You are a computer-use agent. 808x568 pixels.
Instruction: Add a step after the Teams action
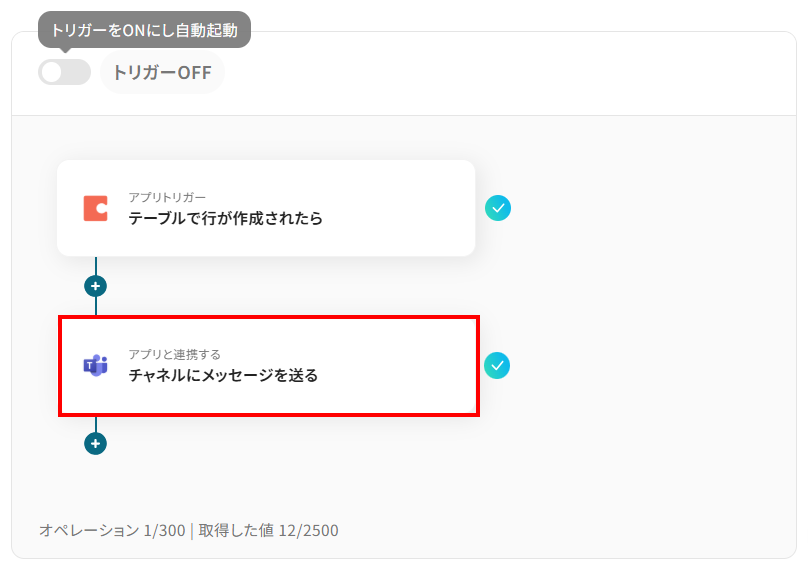point(95,443)
